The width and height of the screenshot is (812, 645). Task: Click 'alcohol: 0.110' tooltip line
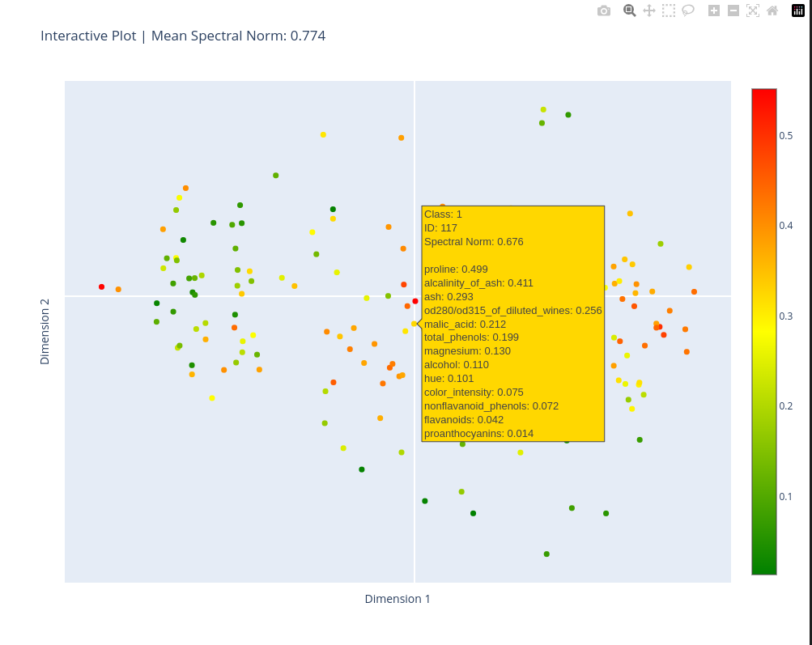tap(457, 365)
